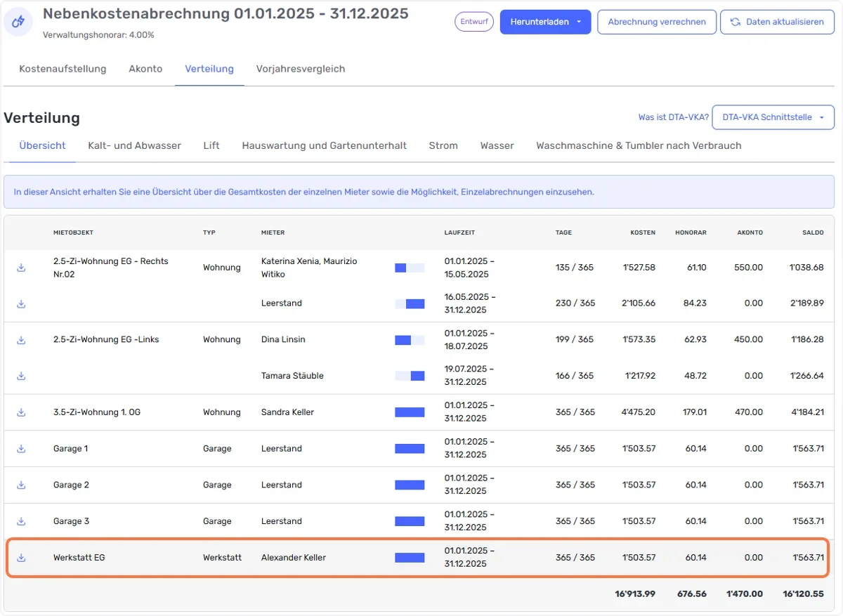Expand the DTA-VKA Schnittstelle dropdown
Screen dimensions: 843x616
pyautogui.click(x=773, y=117)
